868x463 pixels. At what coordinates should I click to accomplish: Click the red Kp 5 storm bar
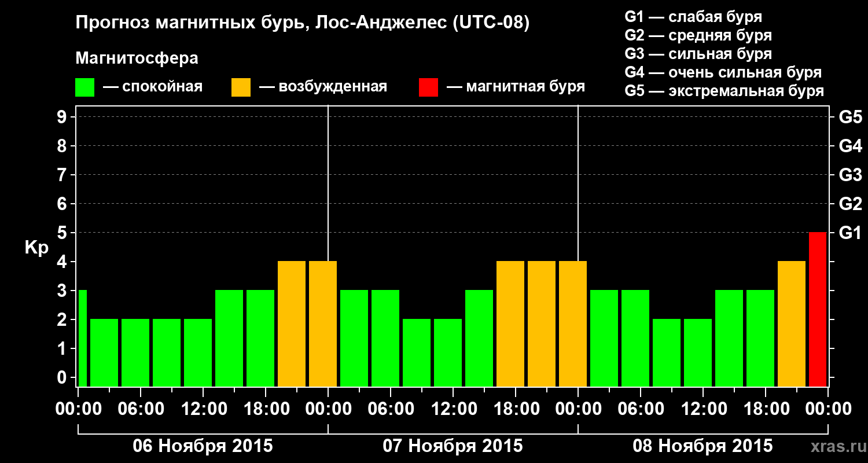point(818,309)
